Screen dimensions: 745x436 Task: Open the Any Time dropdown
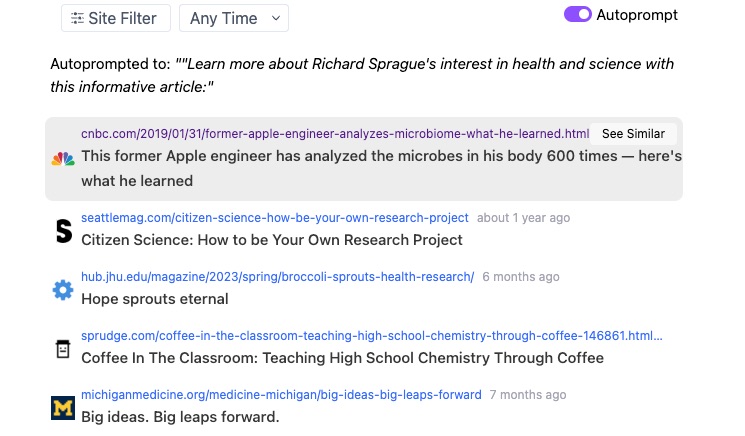[233, 18]
